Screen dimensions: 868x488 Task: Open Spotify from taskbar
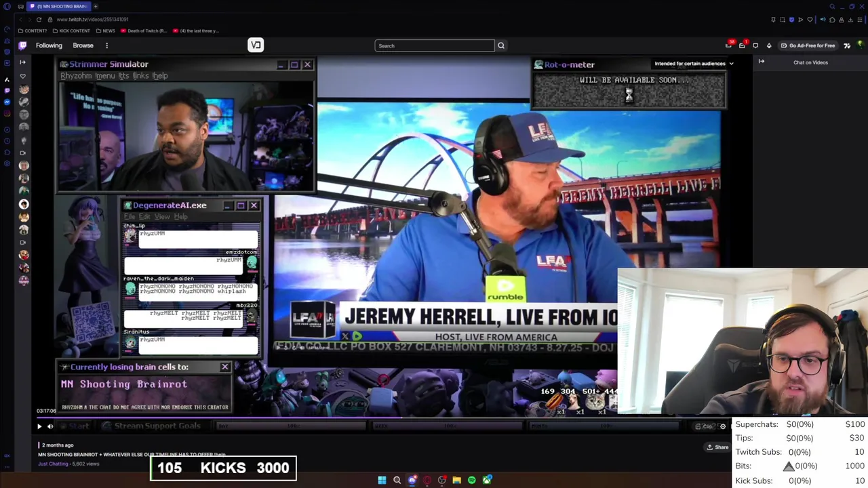click(472, 480)
